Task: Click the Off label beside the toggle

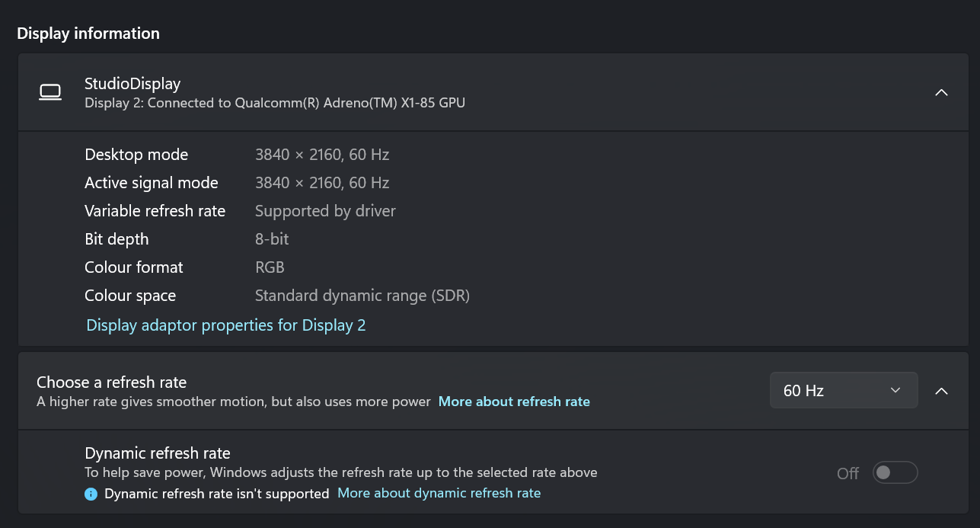Action: tap(848, 473)
